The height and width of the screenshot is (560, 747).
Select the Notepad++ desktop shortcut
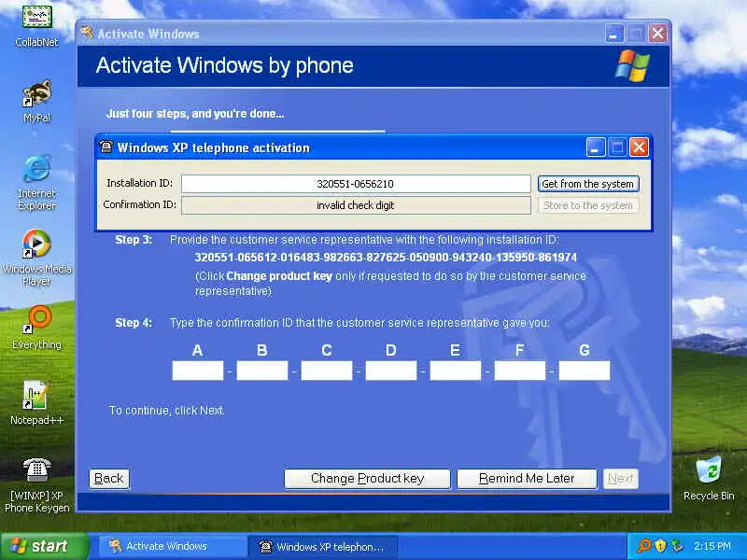click(x=36, y=403)
